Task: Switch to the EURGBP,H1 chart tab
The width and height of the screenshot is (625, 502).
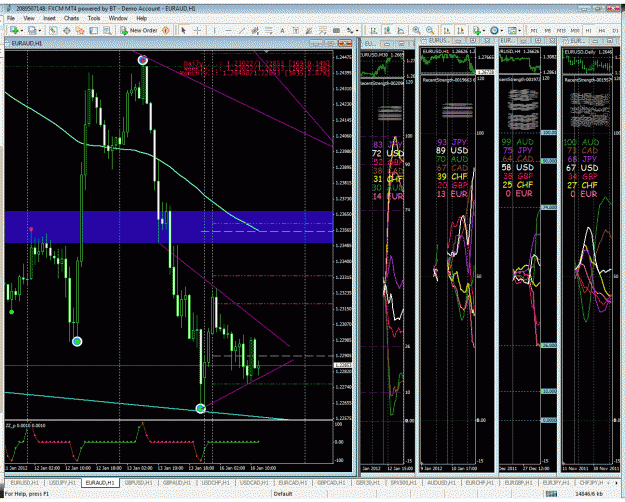Action: point(518,483)
